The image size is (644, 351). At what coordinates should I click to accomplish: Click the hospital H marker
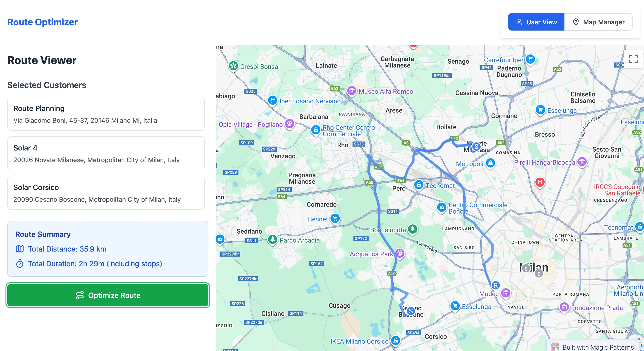(x=540, y=182)
